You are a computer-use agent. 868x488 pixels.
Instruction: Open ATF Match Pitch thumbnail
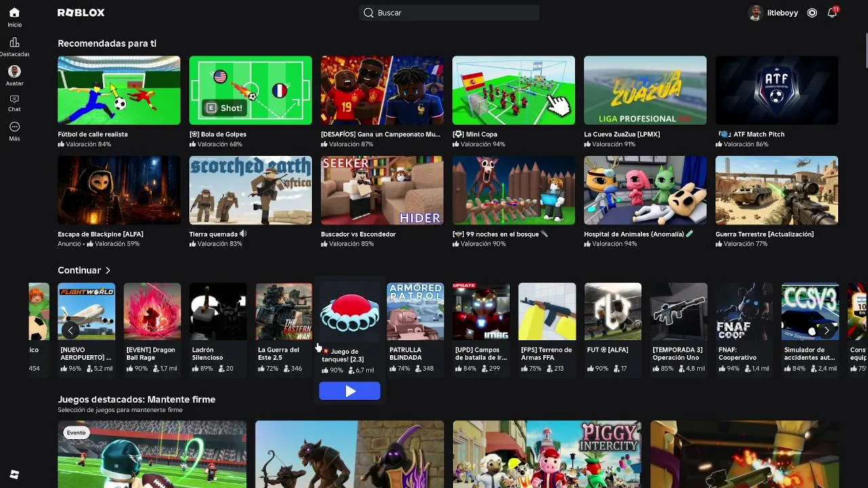776,90
